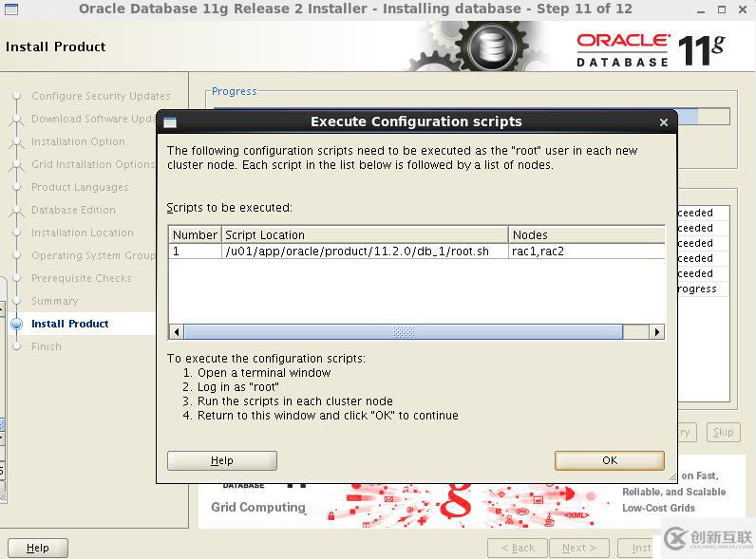756x559 pixels.
Task: Click 'Open a terminal window' instruction text
Action: 264,372
